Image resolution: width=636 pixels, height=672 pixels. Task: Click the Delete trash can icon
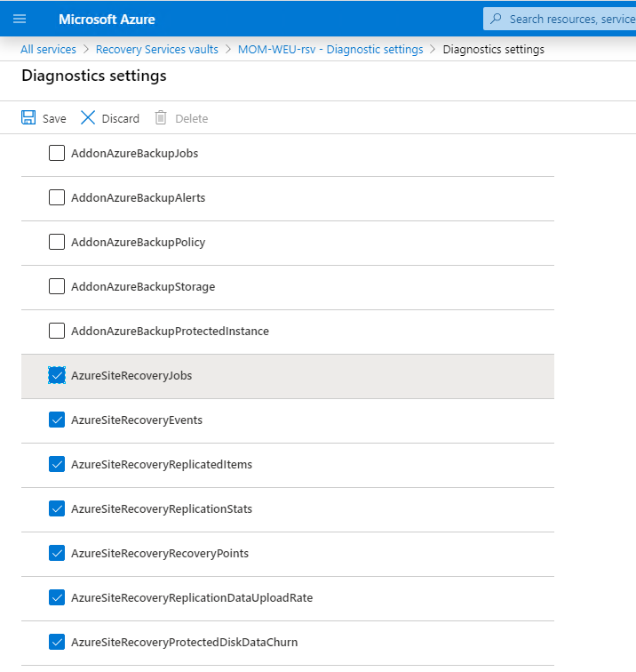click(x=161, y=117)
